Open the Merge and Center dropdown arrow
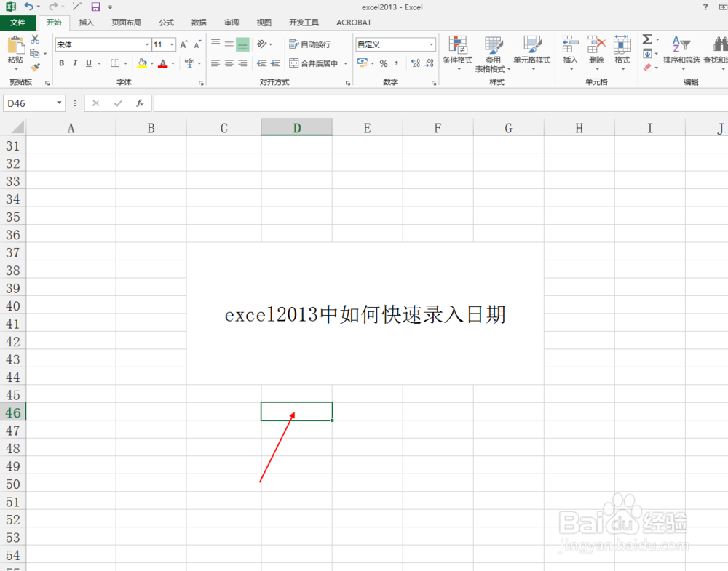728x571 pixels. coord(345,63)
